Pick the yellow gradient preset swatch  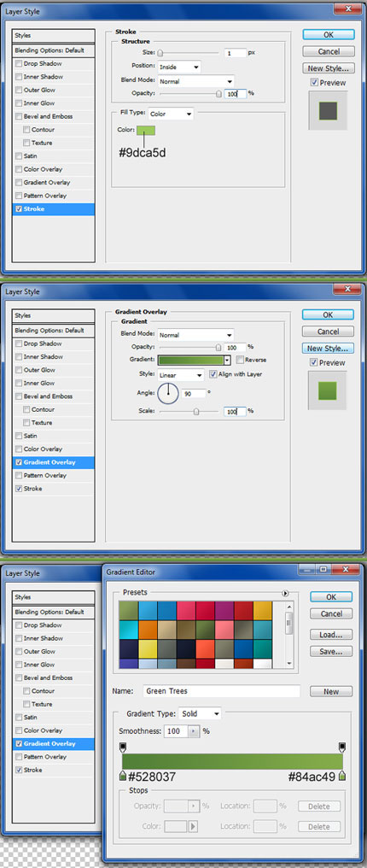(x=148, y=648)
